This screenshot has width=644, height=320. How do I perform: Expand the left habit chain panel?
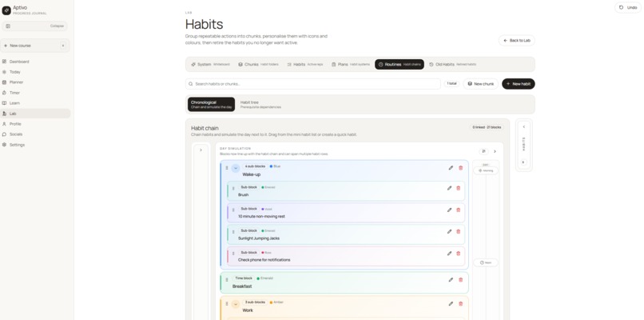click(x=201, y=150)
